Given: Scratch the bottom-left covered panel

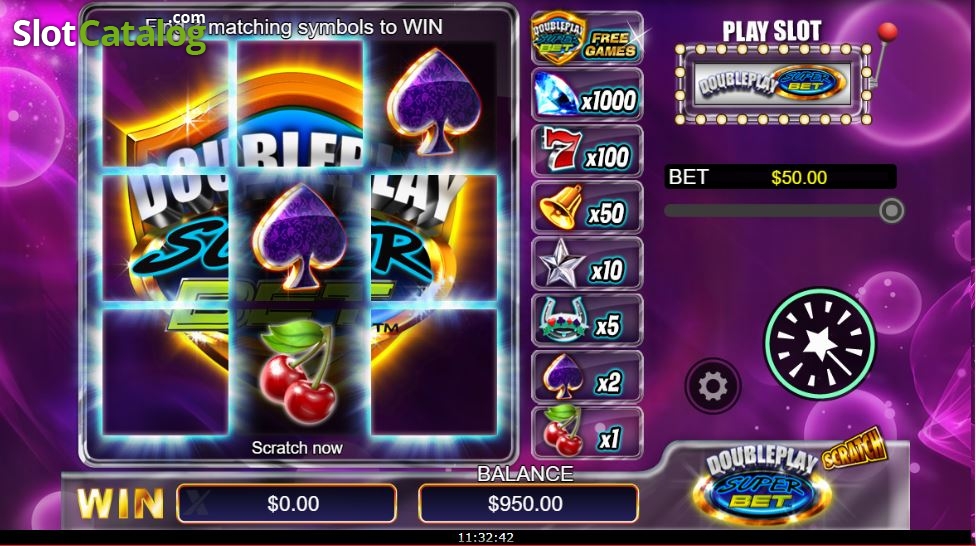Looking at the screenshot, I should coord(166,372).
